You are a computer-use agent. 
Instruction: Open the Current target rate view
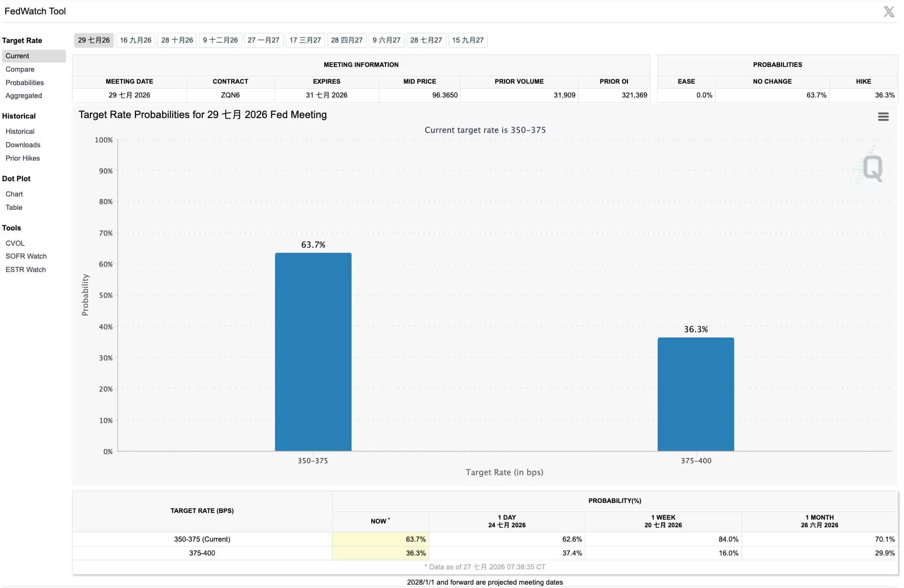click(x=33, y=56)
